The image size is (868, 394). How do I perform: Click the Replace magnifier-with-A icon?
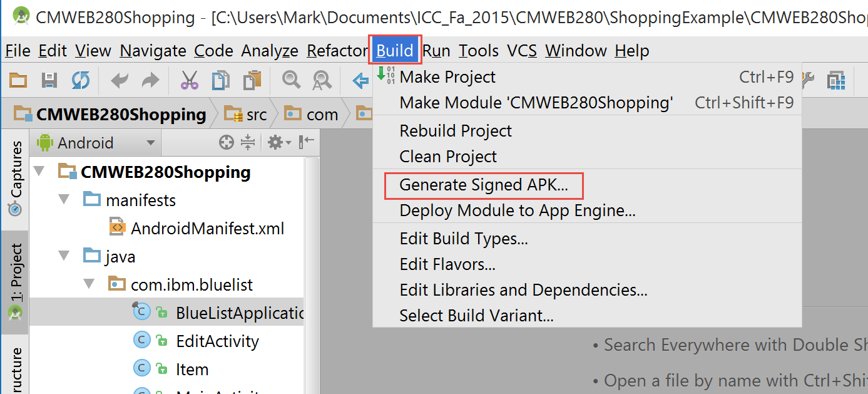click(x=322, y=80)
